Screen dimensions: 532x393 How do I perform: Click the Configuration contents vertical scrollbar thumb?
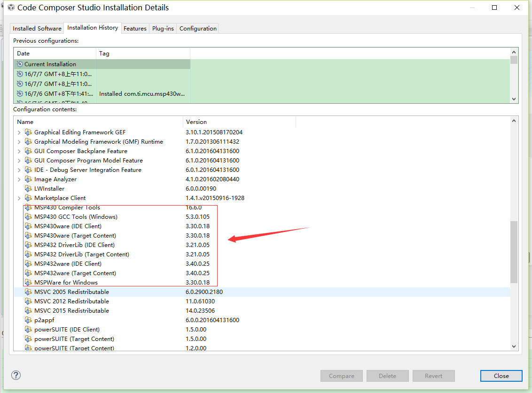tap(514, 252)
